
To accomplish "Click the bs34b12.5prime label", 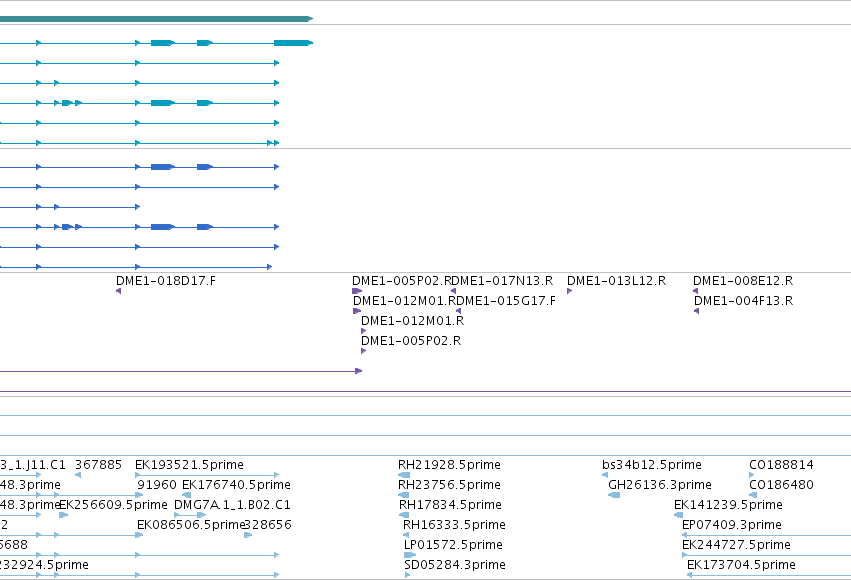I will tap(652, 465).
